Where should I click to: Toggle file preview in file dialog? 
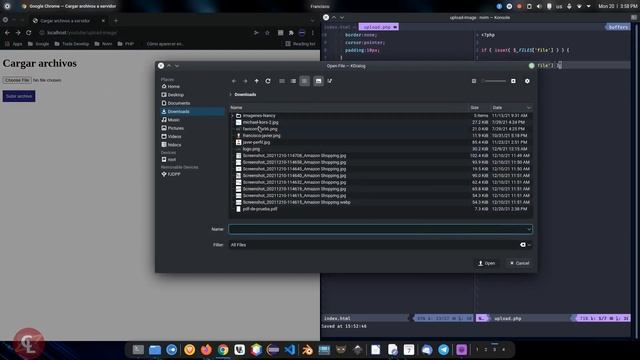(318, 81)
